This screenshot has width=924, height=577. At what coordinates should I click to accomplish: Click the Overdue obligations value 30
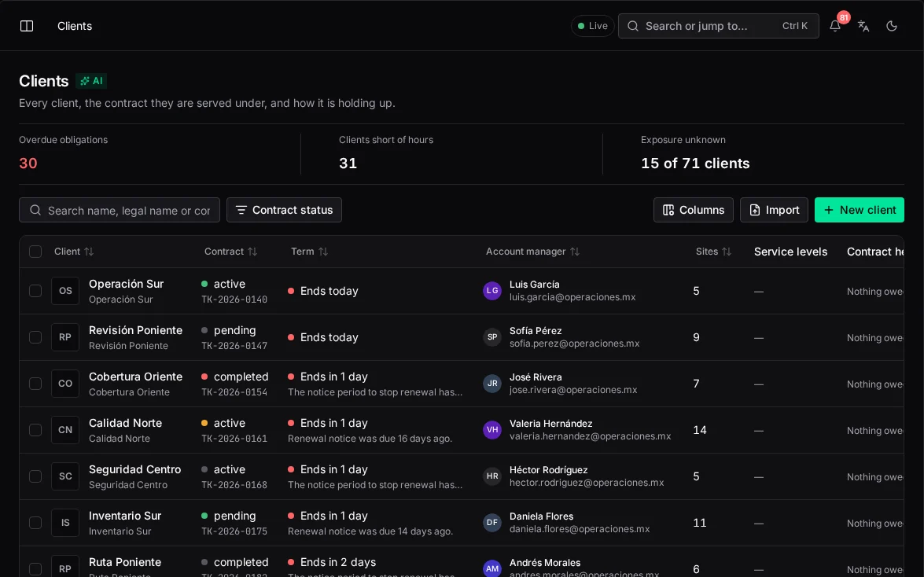pos(28,164)
